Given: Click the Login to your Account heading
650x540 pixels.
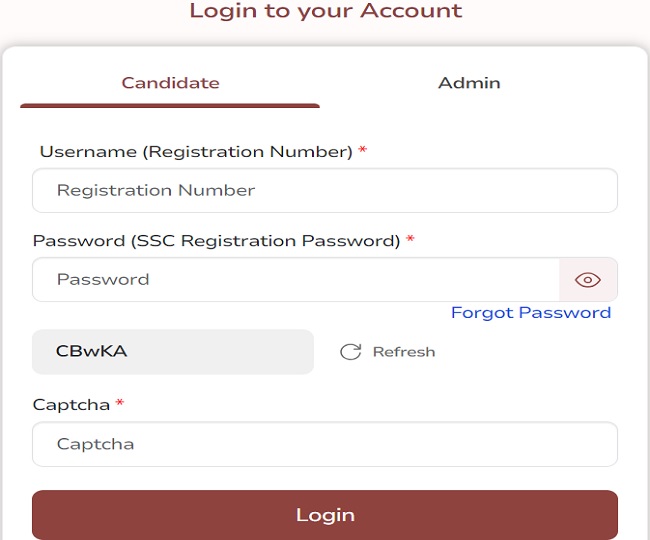Looking at the screenshot, I should [x=325, y=12].
